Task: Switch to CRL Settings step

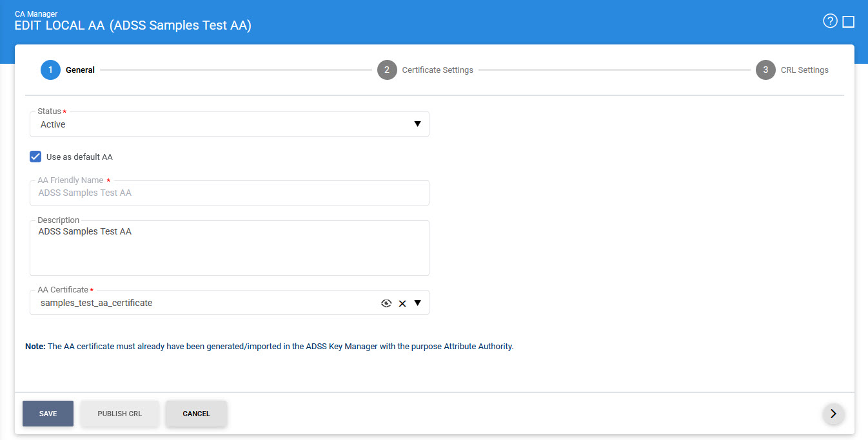Action: click(804, 70)
